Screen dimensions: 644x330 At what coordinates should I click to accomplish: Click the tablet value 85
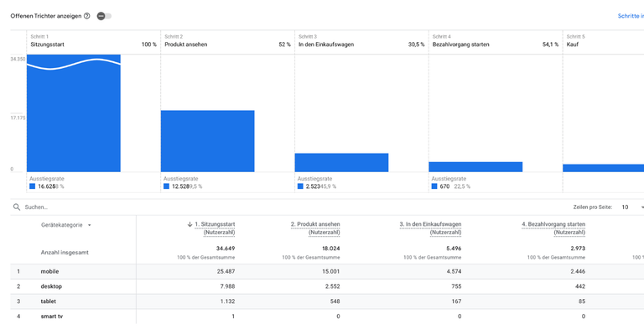pos(582,301)
